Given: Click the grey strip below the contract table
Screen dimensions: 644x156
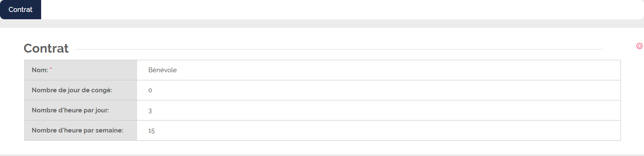Looking at the screenshot, I should (x=322, y=155).
